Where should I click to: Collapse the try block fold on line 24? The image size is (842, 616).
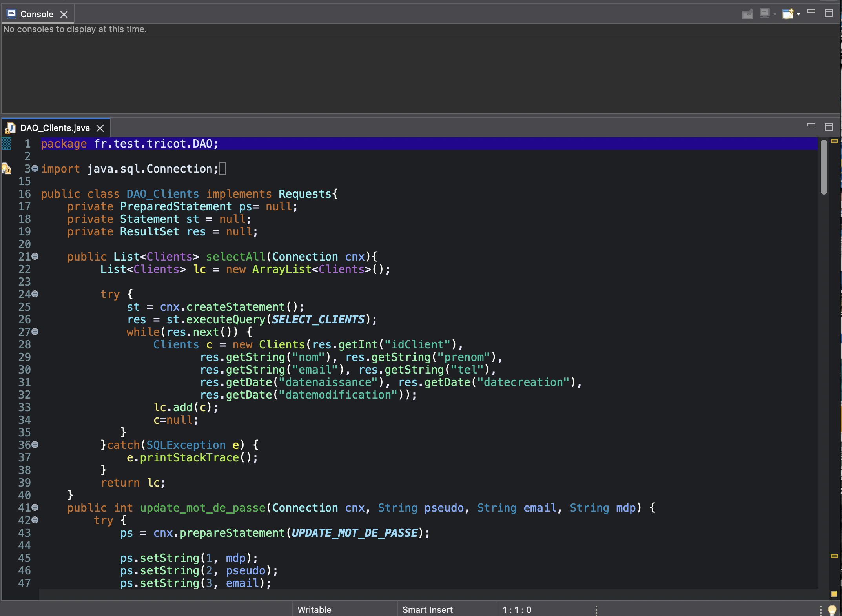point(35,294)
